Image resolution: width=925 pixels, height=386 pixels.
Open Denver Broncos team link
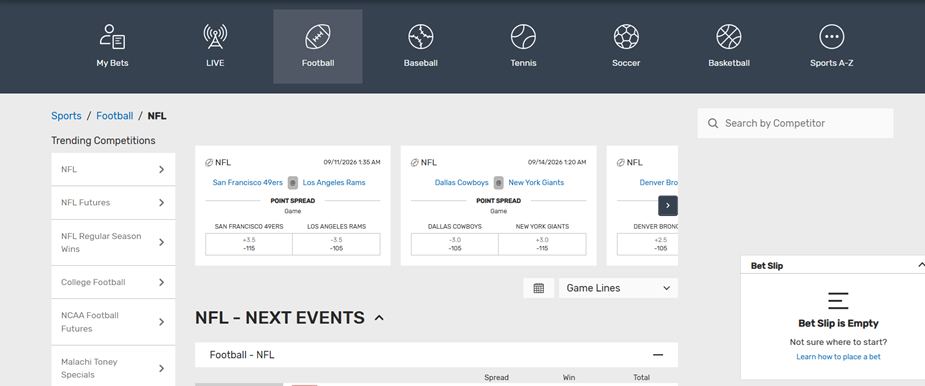[x=658, y=183]
